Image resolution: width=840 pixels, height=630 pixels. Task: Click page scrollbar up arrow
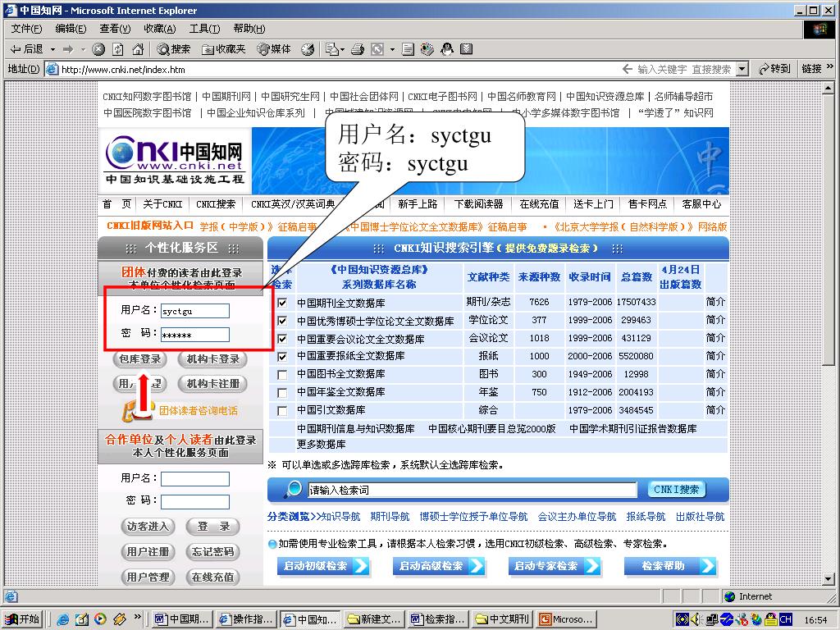pos(829,87)
